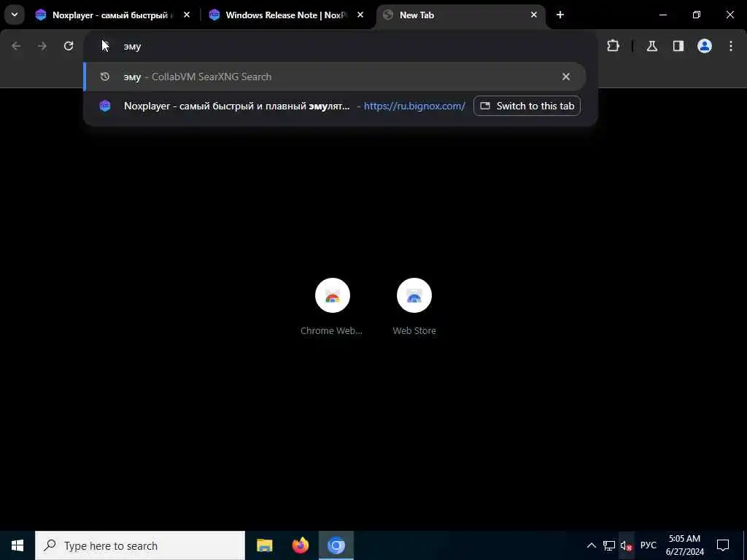Open the https://ru.bignox.com/ suggestion link
The height and width of the screenshot is (560, 747).
tap(414, 106)
